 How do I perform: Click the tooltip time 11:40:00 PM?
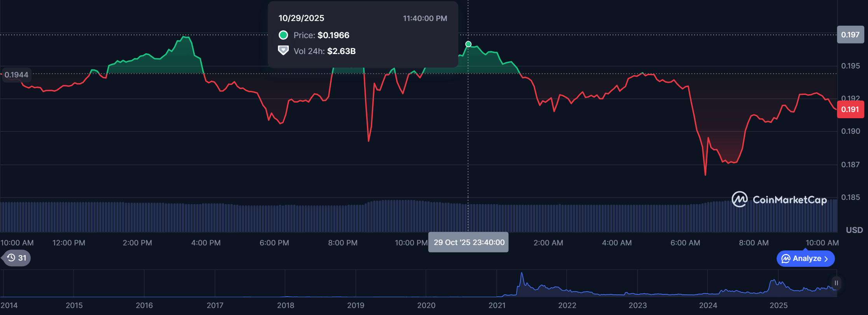(x=425, y=18)
